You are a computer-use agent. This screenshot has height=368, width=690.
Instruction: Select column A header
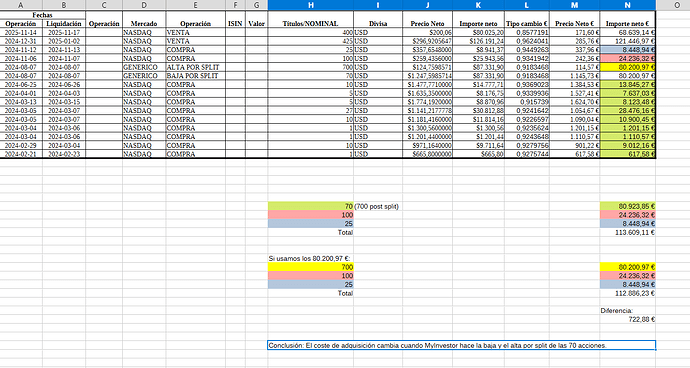pyautogui.click(x=21, y=5)
